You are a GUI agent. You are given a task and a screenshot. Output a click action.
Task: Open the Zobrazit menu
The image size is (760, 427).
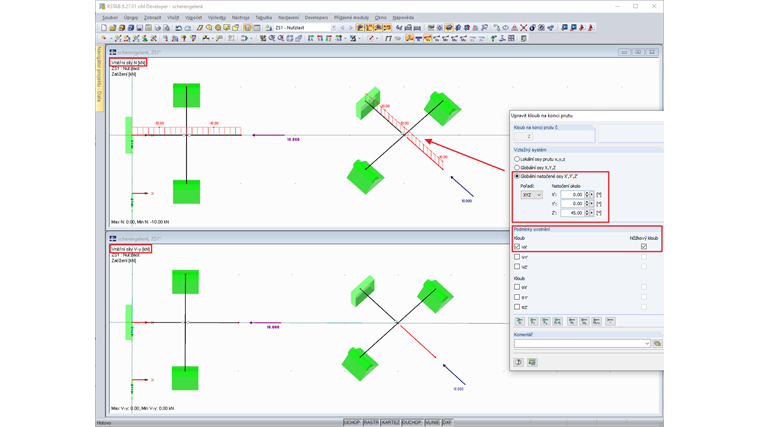coord(152,17)
